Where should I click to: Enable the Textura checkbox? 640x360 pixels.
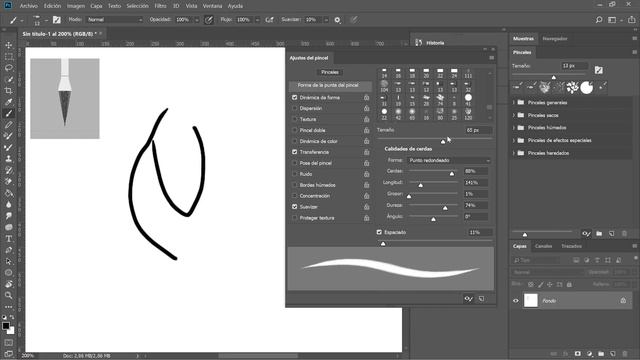coord(294,119)
